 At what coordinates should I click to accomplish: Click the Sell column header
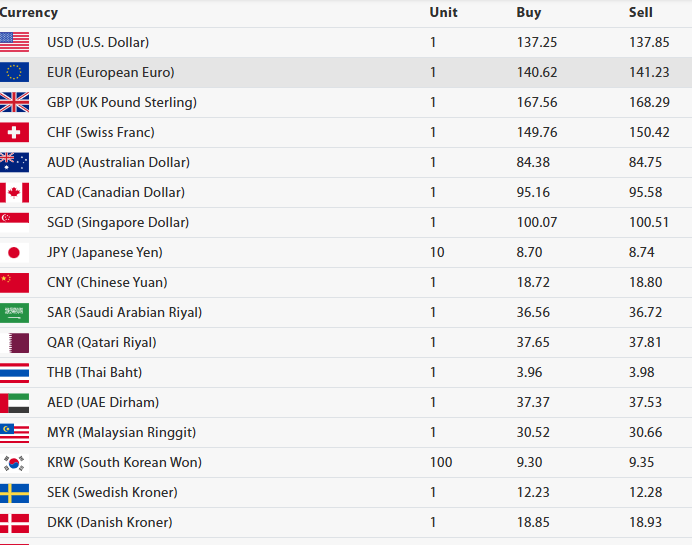pyautogui.click(x=641, y=13)
